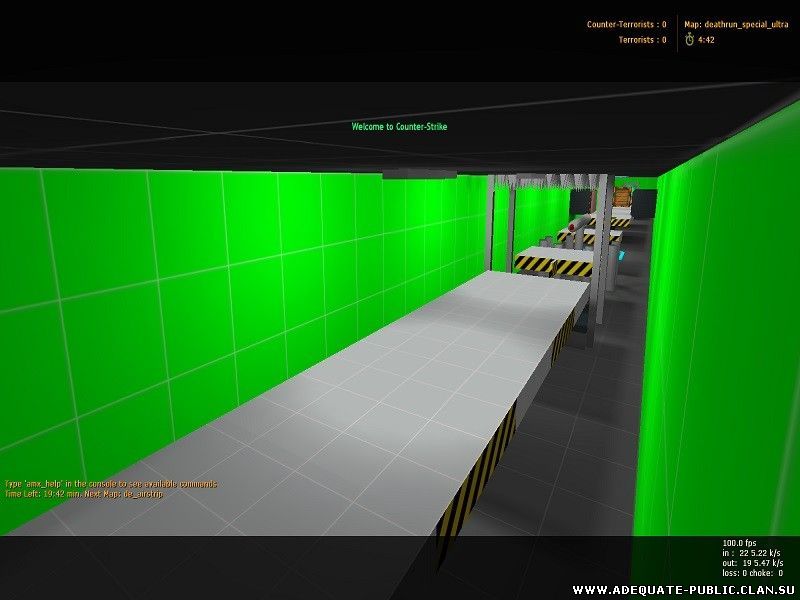The height and width of the screenshot is (600, 800).
Task: Click the 100.0 fps readout
Action: [x=739, y=543]
